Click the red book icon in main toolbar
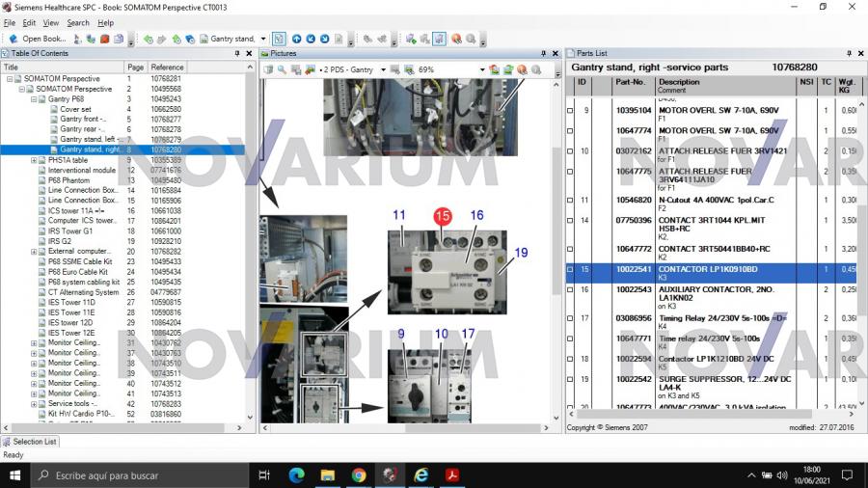This screenshot has height=488, width=868. (105, 39)
